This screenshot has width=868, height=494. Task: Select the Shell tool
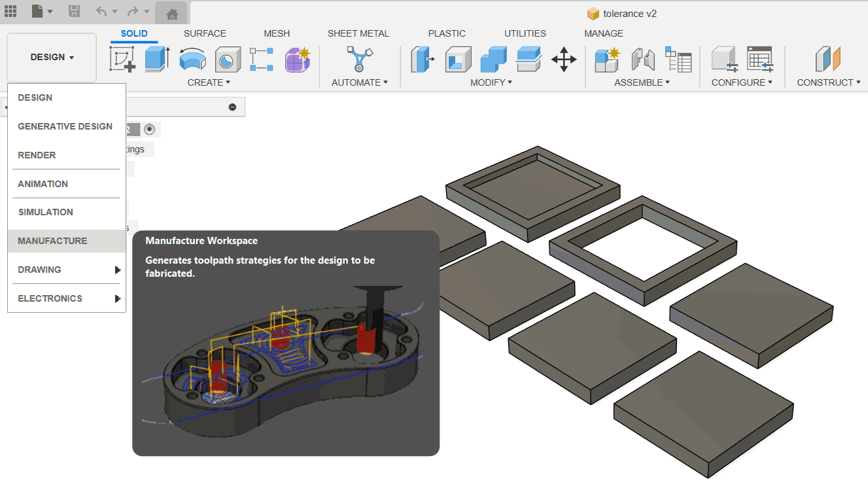click(x=459, y=60)
